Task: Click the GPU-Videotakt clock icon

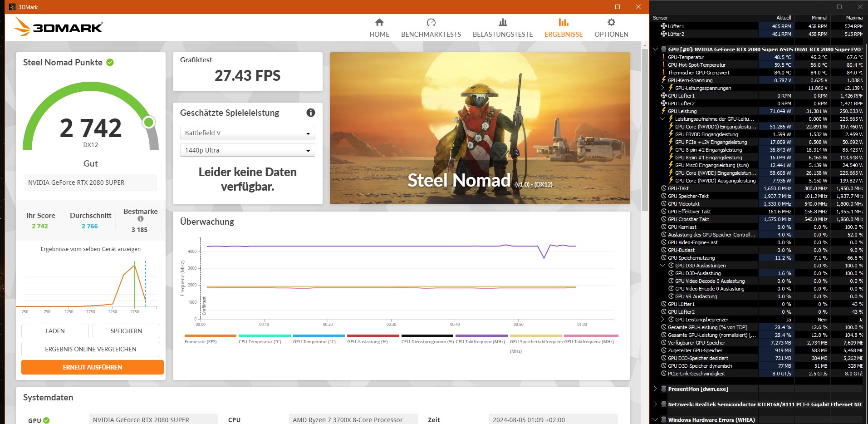Action: pos(663,204)
